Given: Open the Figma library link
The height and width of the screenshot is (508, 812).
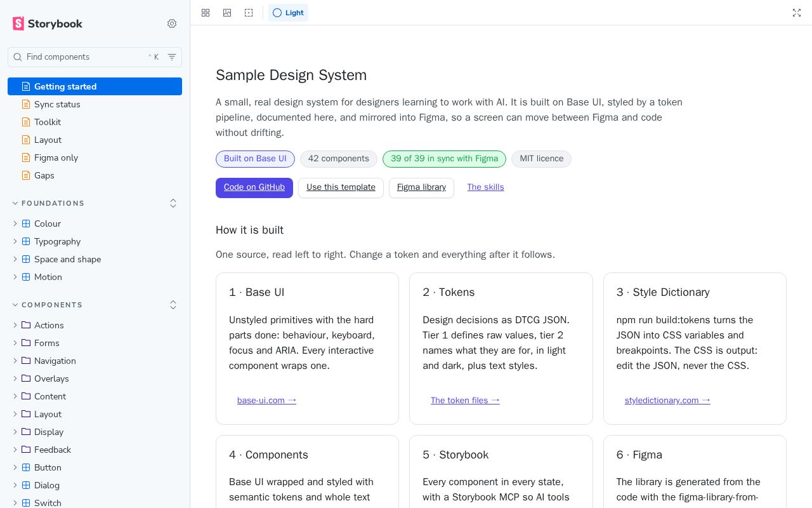Looking at the screenshot, I should 421,187.
